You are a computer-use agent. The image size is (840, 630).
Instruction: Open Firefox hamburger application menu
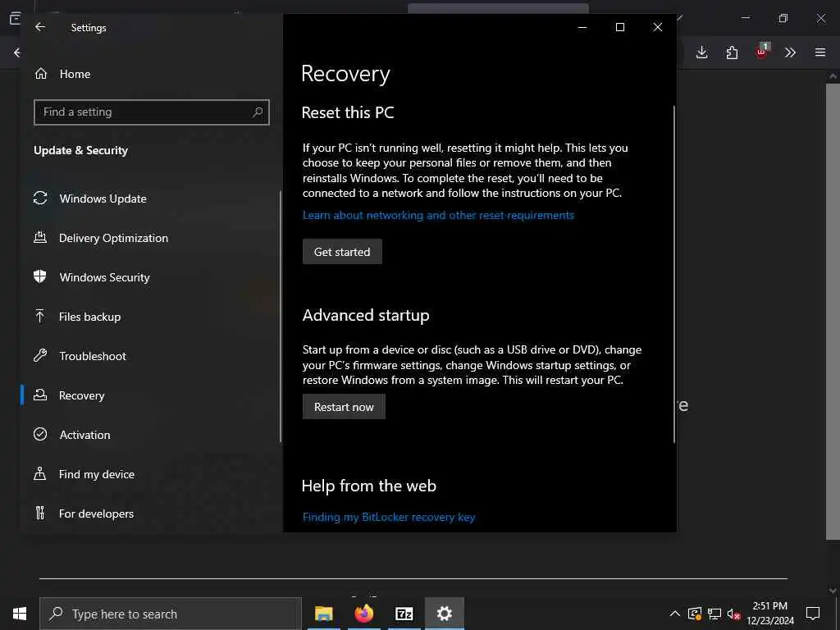tap(820, 52)
